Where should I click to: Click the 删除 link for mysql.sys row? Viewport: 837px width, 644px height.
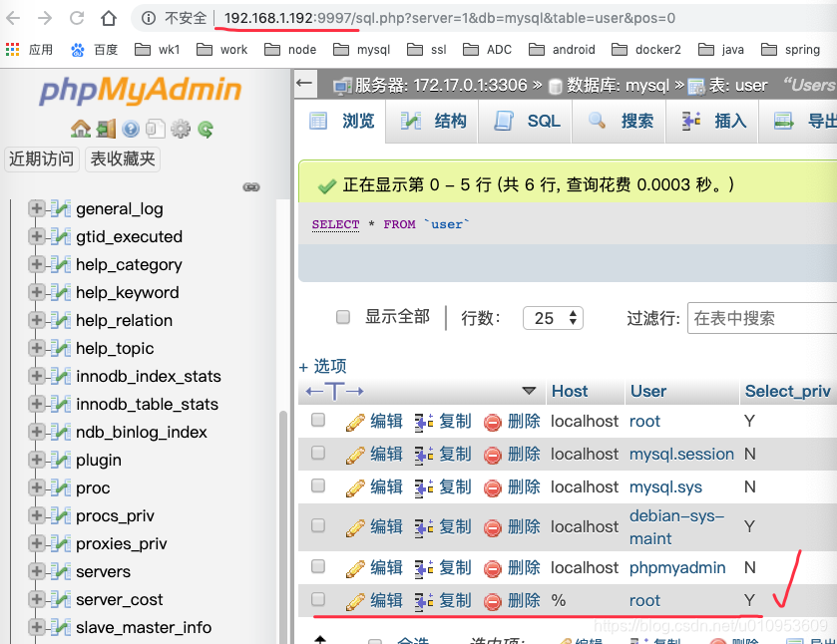pos(524,486)
